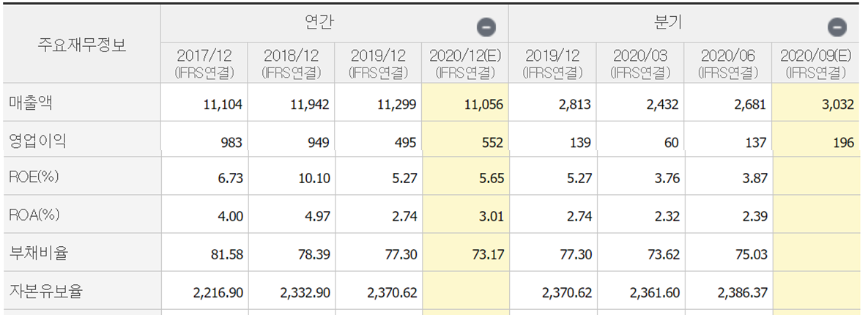
Task: Select the 연간 header tab
Action: pos(319,22)
